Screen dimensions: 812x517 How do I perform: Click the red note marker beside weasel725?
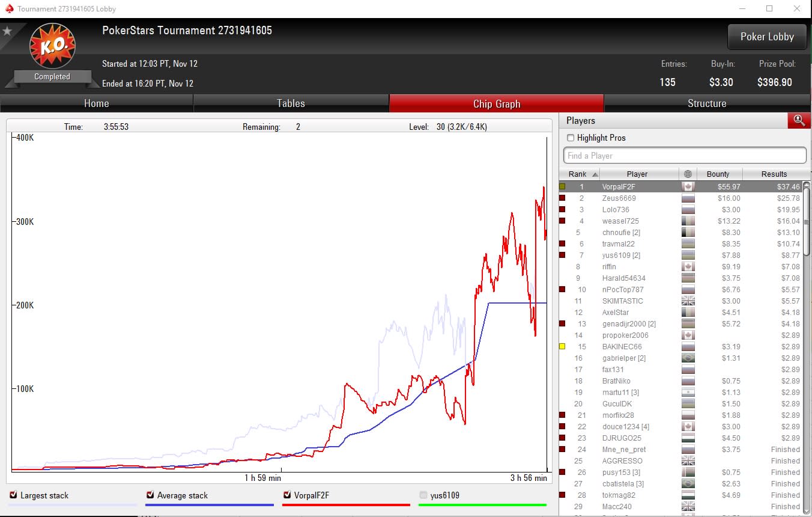pyautogui.click(x=562, y=221)
